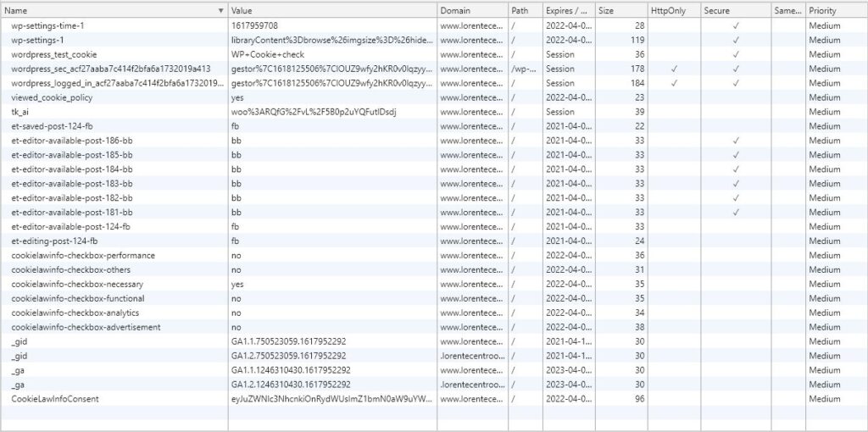Click value GA1.1.1246310430.1617952292
Screen dimensions: 868x432
point(291,371)
